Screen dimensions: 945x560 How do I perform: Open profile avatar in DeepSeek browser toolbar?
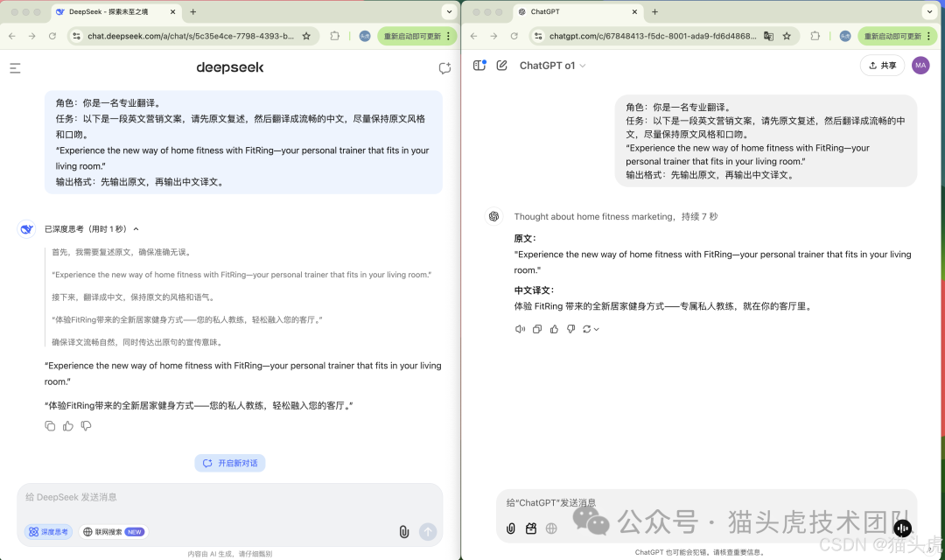point(365,36)
